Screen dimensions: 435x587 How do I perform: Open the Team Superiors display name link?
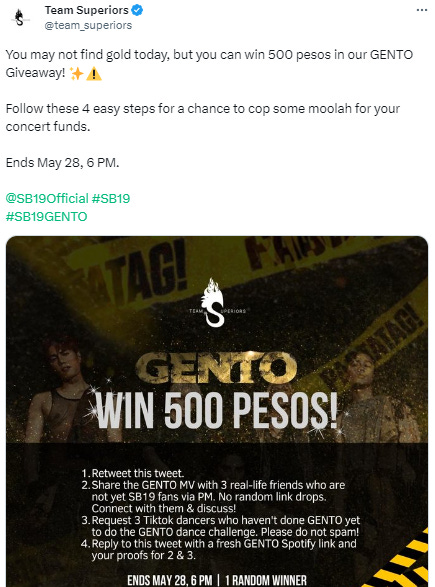tap(87, 10)
